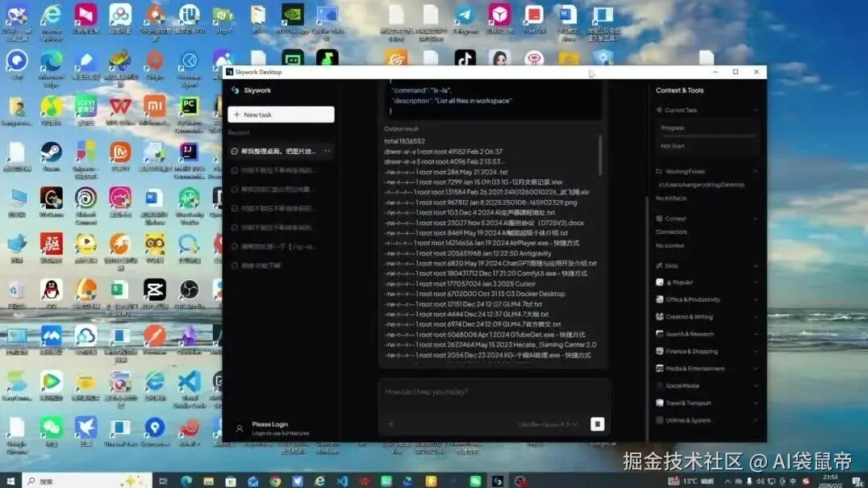The width and height of the screenshot is (868, 488).
Task: Click the 'No Artifacts' text
Action: (x=671, y=198)
